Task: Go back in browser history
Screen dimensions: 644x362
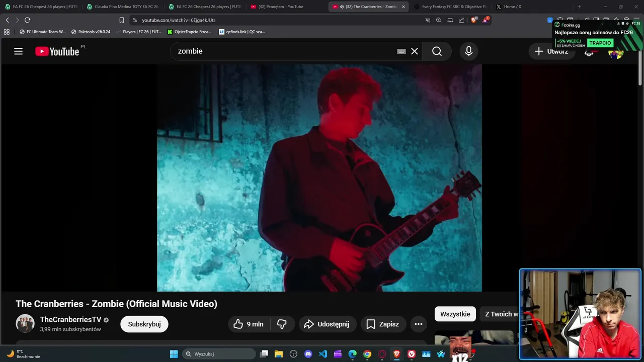Action: click(7, 20)
